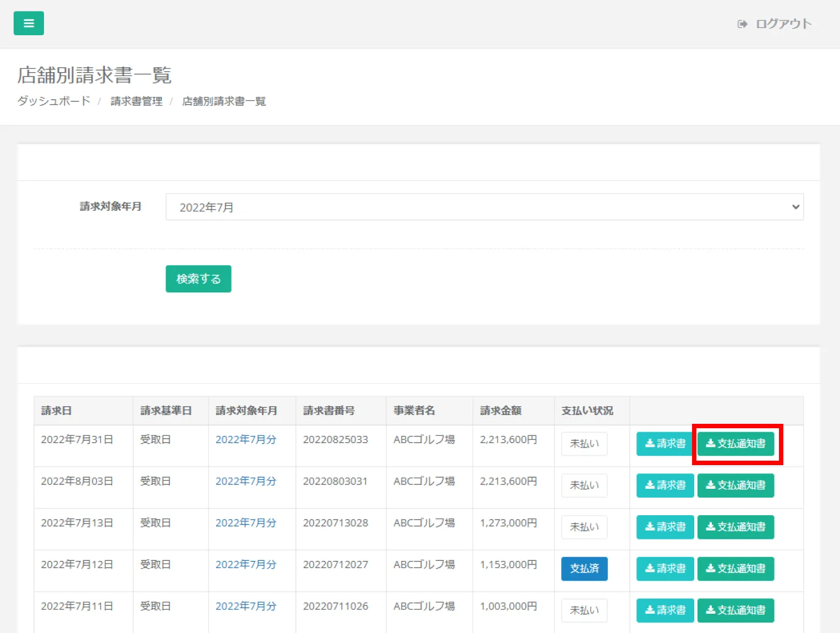Screen dimensions: 840x633
Task: Log out via ログアウト link
Action: [783, 24]
